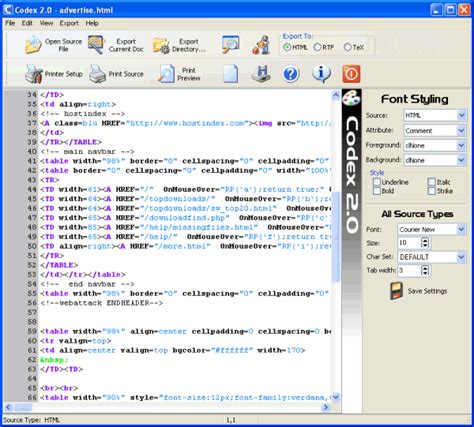This screenshot has height=427, width=474.
Task: Click the Print Source button label
Action: [126, 74]
